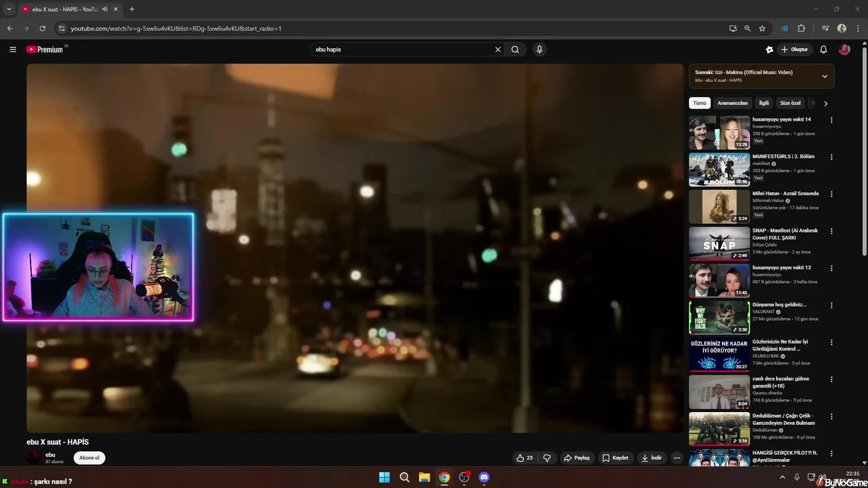Image resolution: width=868 pixels, height=488 pixels.
Task: Start voice search with microphone
Action: (x=539, y=49)
